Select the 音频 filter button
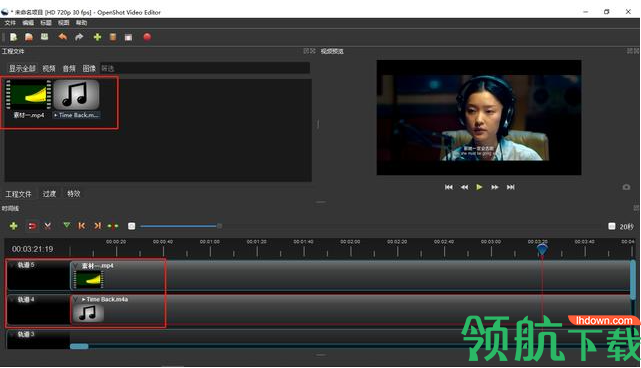 [69, 68]
